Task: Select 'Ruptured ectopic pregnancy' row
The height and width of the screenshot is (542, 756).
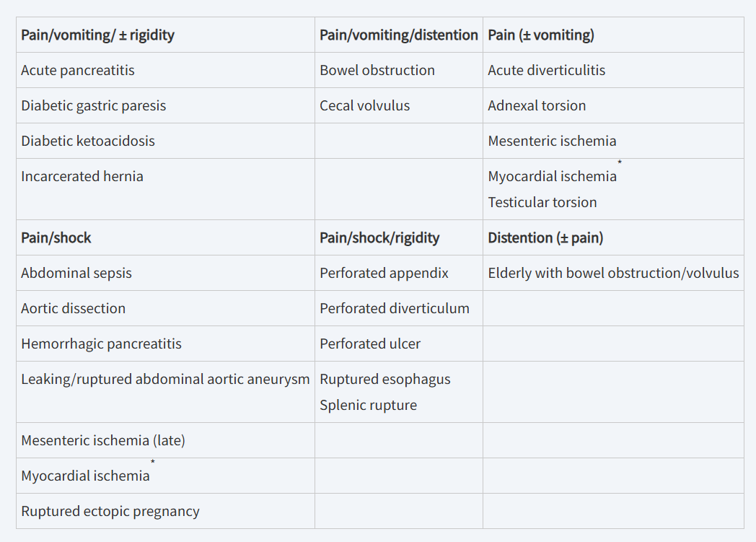Action: (165, 511)
